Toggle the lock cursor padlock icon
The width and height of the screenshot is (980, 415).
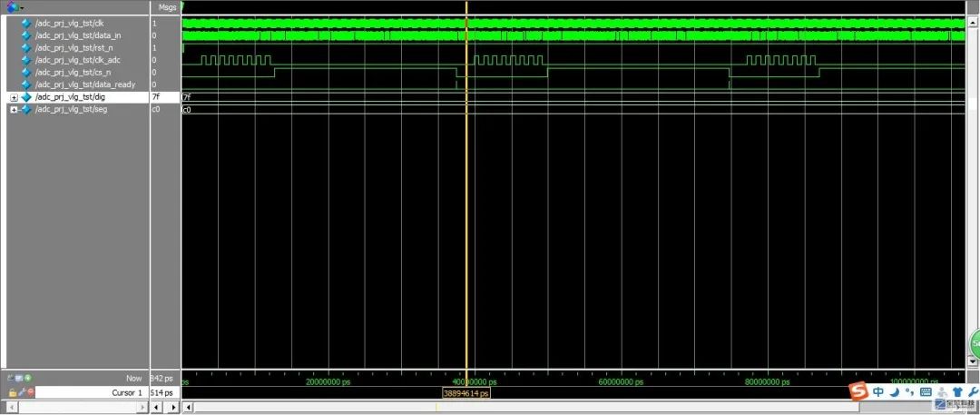point(13,392)
